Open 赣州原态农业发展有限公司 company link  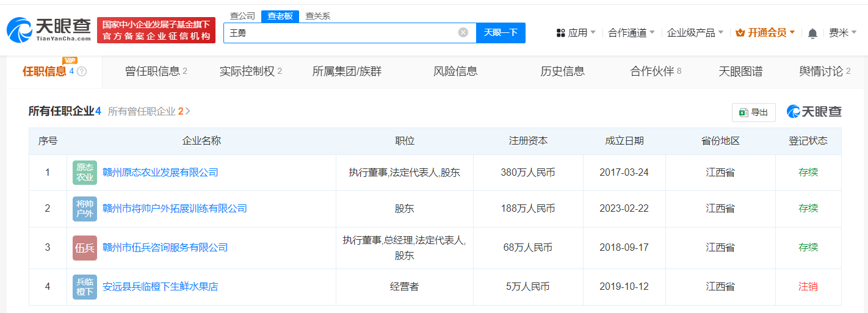(161, 173)
